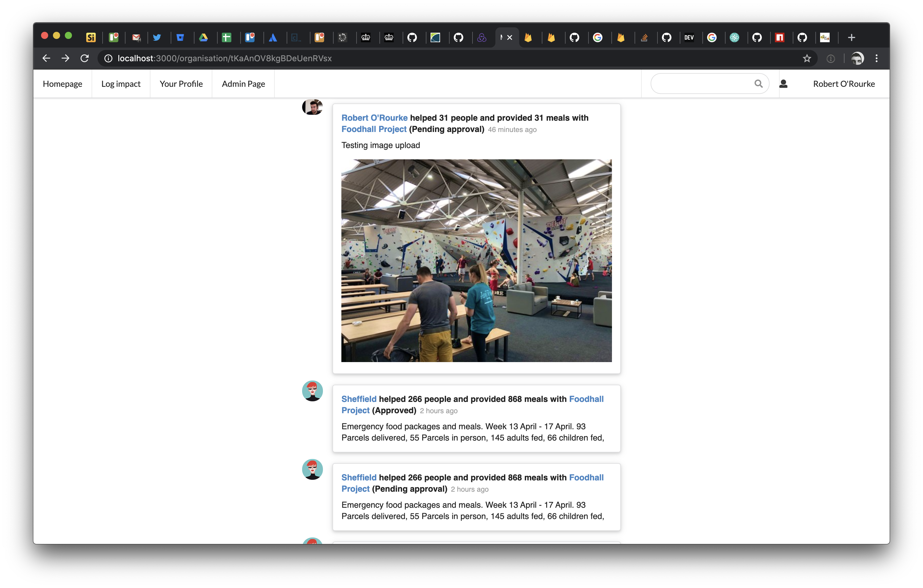Switch to the Twitter browser tab
Screen dimensions: 923x588
157,37
